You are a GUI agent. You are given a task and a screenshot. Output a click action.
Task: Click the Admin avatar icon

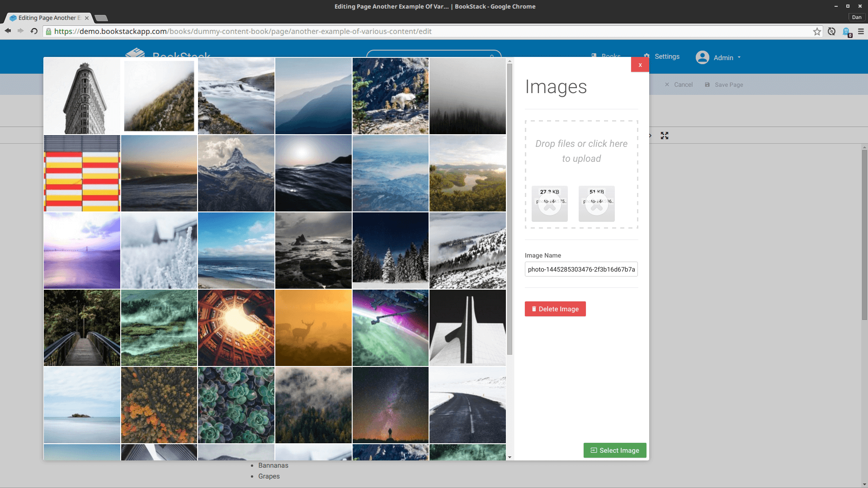(702, 57)
